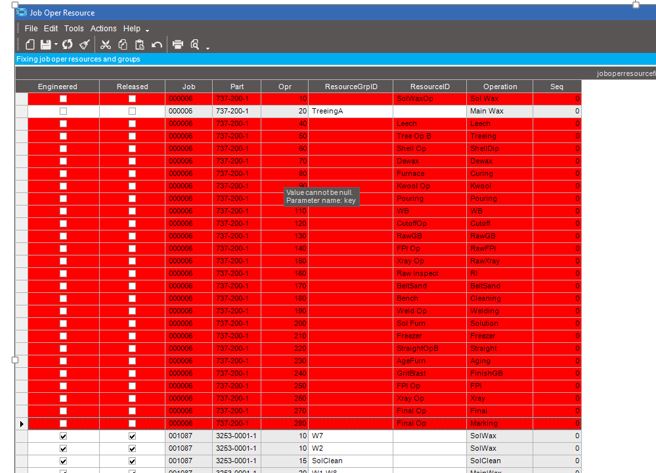This screenshot has width=656, height=473.
Task: Click the Copy toolbar icon
Action: click(123, 44)
